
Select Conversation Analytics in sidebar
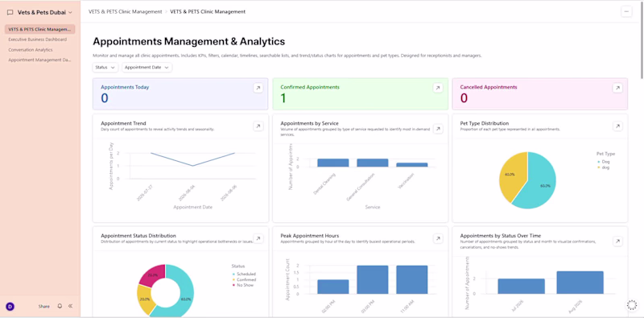(x=31, y=50)
